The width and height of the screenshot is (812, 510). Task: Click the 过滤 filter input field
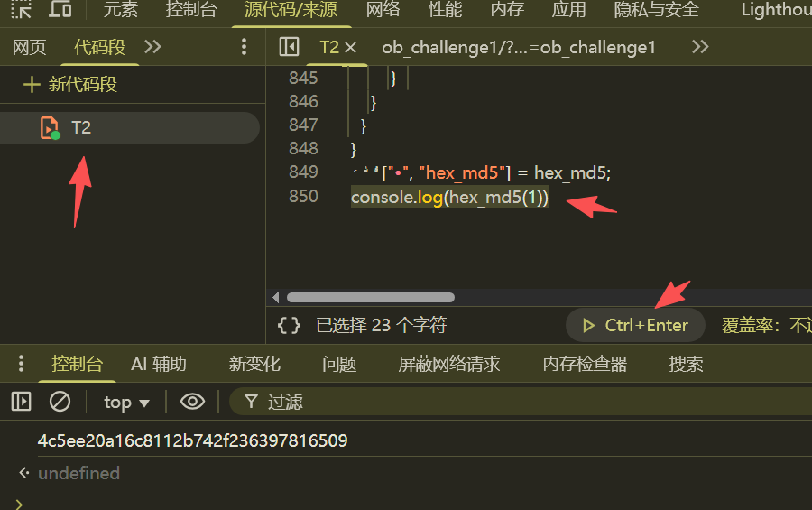tap(521, 402)
